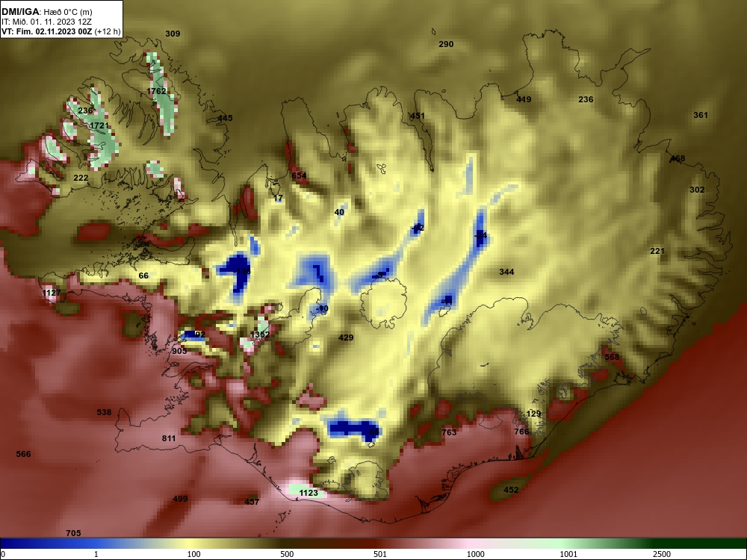Click the 763 value label
This screenshot has width=747, height=560.
click(449, 432)
